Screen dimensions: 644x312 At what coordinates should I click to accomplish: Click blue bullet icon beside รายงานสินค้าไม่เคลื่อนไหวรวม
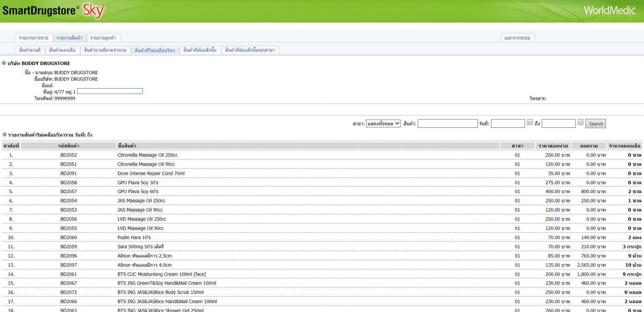4,134
